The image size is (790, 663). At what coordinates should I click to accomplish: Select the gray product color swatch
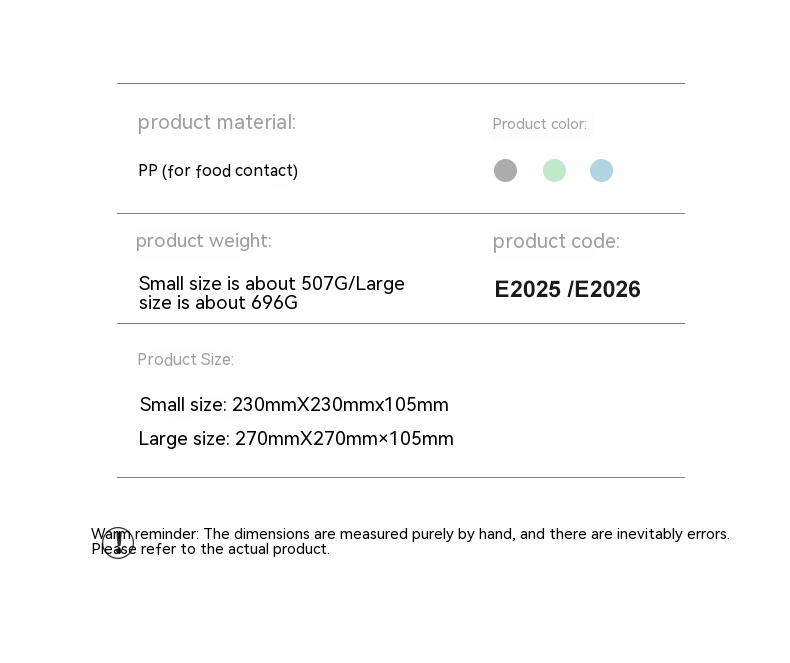click(505, 170)
